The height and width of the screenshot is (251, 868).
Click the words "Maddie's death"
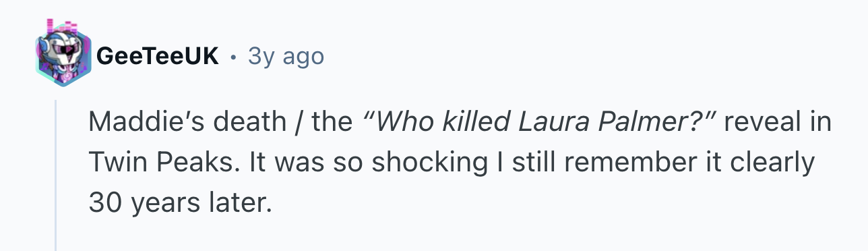(x=187, y=122)
